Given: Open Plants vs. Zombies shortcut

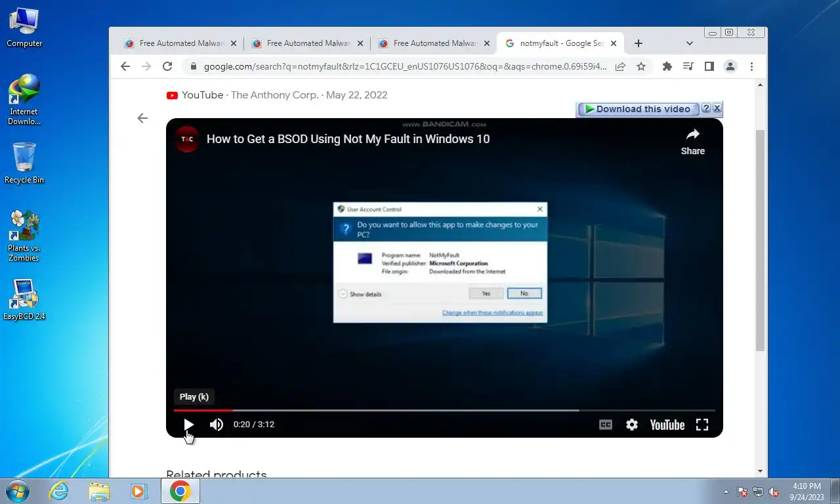Looking at the screenshot, I should pos(24,236).
